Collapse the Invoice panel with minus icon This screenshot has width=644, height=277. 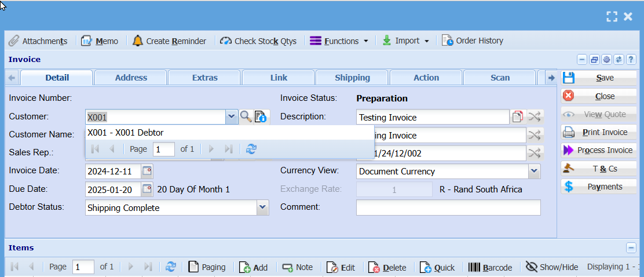582,60
